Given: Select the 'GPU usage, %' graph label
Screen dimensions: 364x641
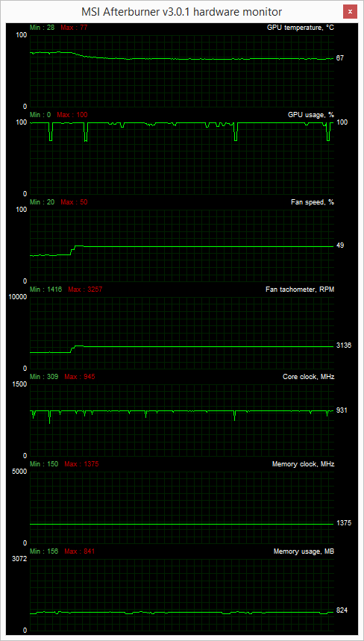Looking at the screenshot, I should [311, 115].
